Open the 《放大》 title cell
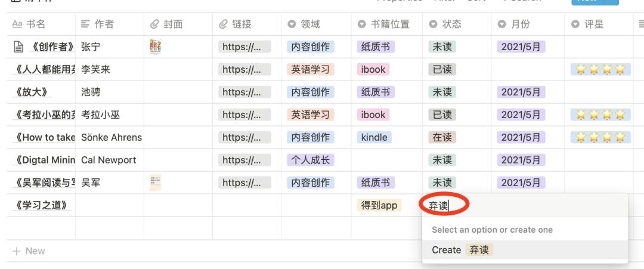Screen dimensions: 644x269 [41, 92]
